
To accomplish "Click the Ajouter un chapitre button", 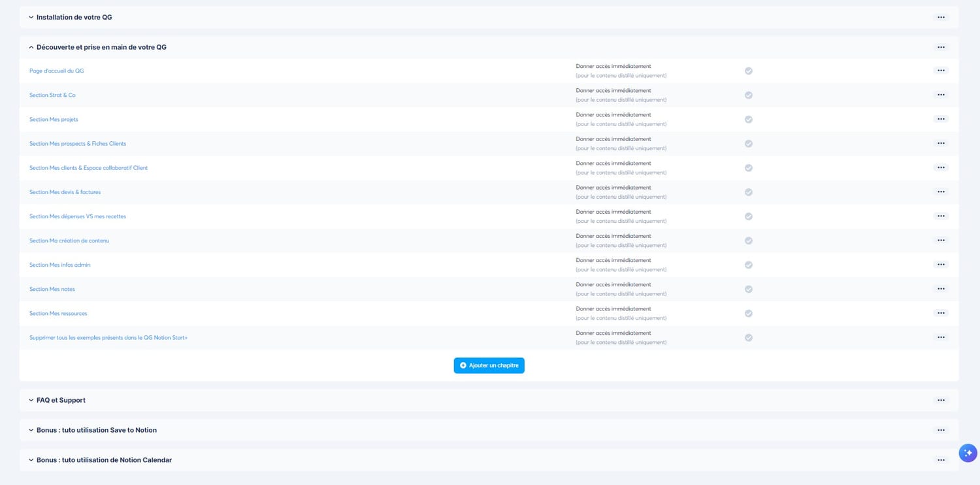I will point(489,365).
